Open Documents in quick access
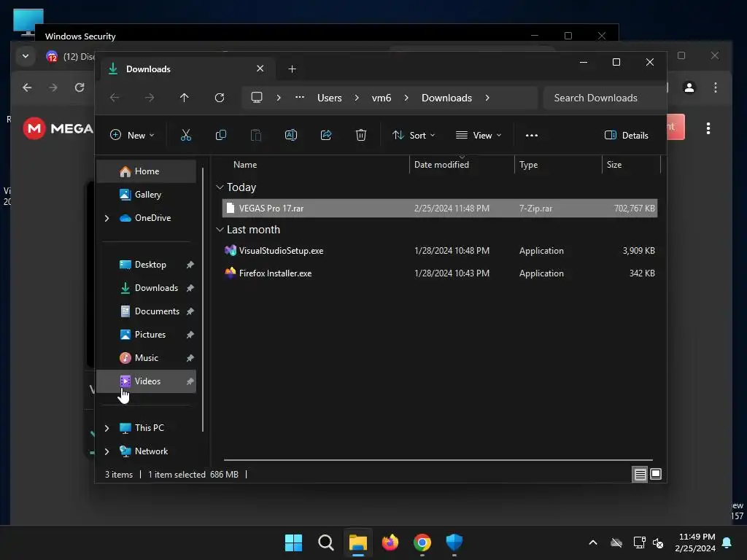747x560 pixels. coord(146,311)
